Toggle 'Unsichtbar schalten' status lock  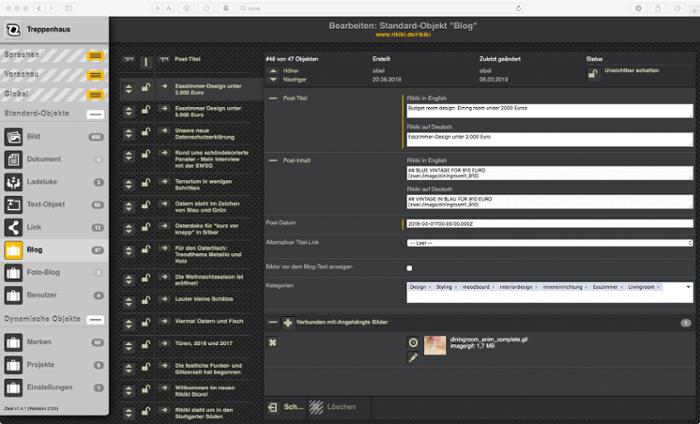point(593,74)
